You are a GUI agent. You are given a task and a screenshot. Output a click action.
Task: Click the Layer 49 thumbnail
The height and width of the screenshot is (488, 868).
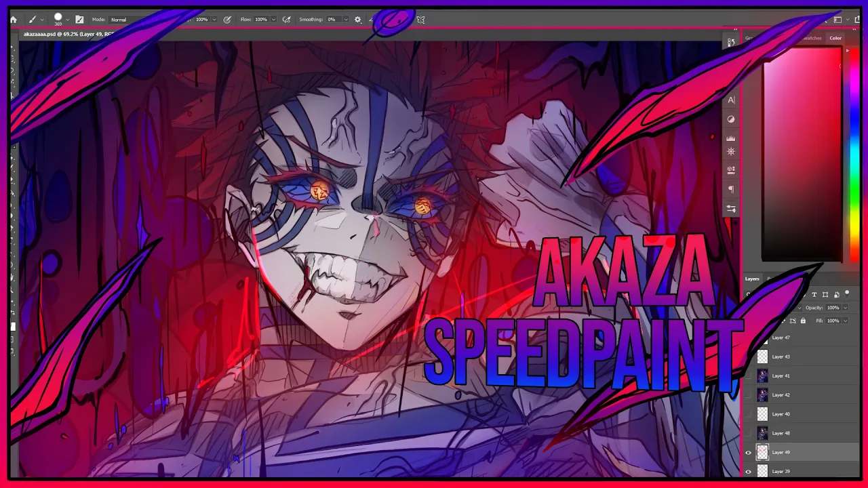coord(762,452)
